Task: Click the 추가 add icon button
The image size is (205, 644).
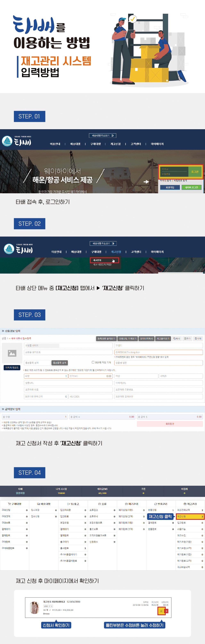Action: pyautogui.click(x=187, y=338)
